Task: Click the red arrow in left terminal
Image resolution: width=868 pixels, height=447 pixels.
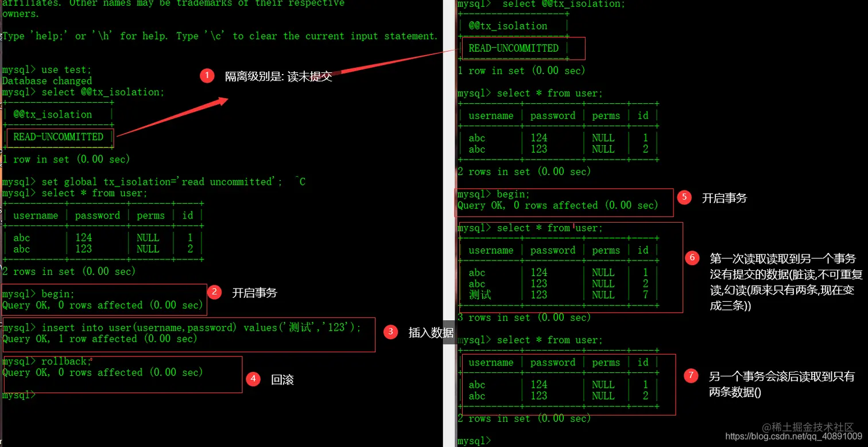Action: [172, 116]
